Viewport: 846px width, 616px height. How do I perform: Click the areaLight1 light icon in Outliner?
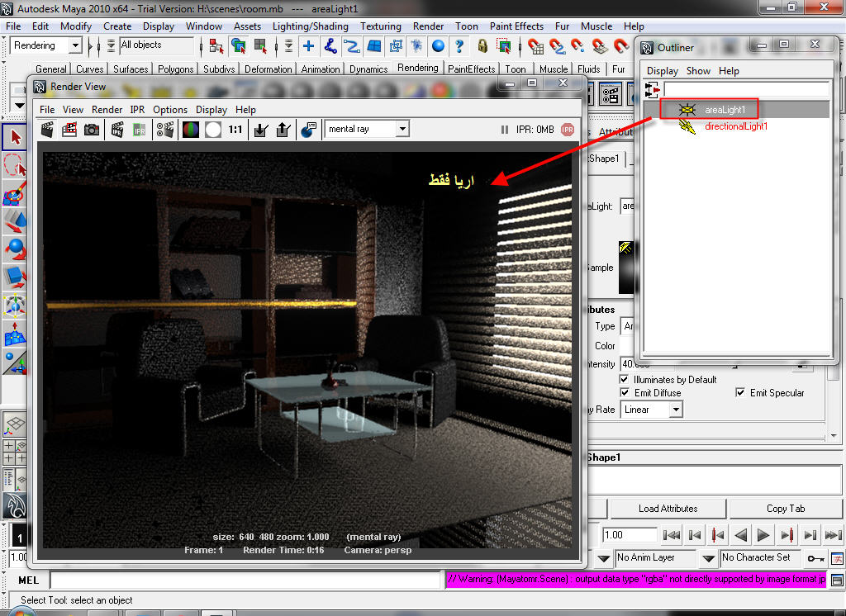pyautogui.click(x=687, y=110)
